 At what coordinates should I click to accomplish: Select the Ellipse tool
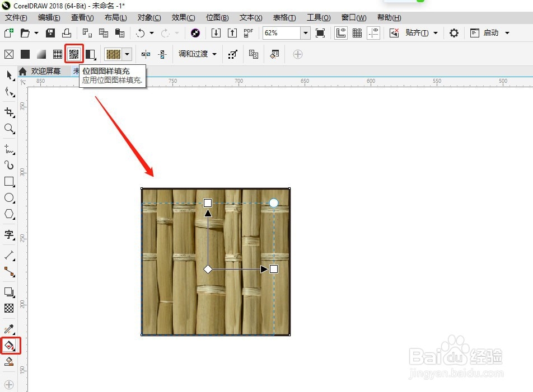(10, 198)
